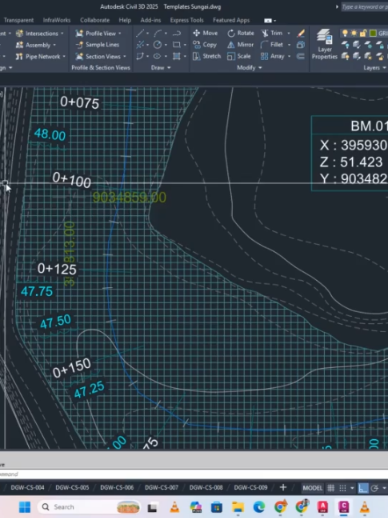Select the Ellipse draw tool
388x518 pixels.
click(x=157, y=56)
